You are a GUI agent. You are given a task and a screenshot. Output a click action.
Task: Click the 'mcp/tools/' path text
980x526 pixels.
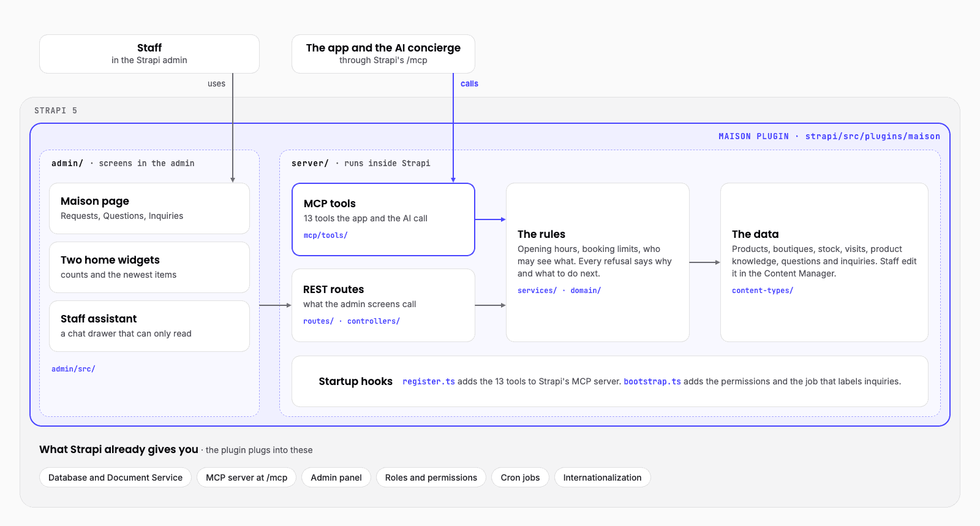(326, 235)
